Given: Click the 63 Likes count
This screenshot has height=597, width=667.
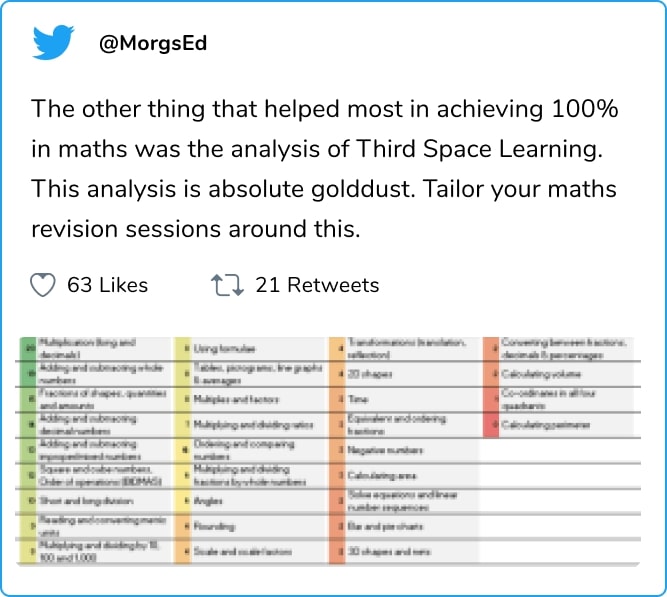Looking at the screenshot, I should (107, 286).
